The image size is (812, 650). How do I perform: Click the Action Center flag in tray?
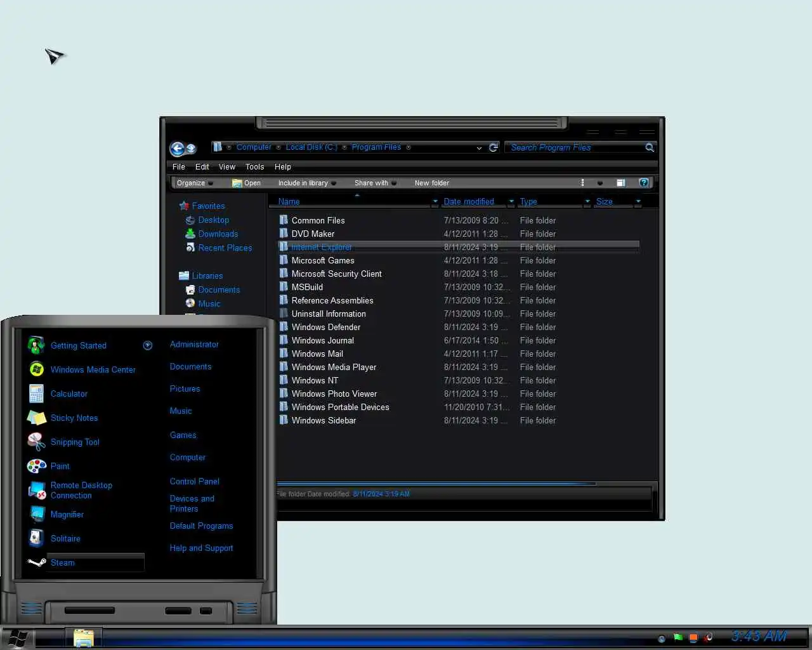(x=678, y=637)
